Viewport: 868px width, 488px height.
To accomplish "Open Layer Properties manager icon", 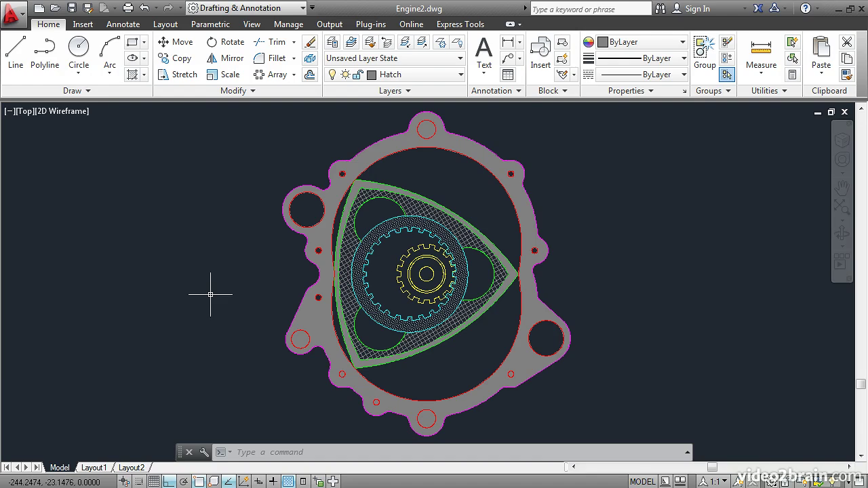I will point(332,42).
